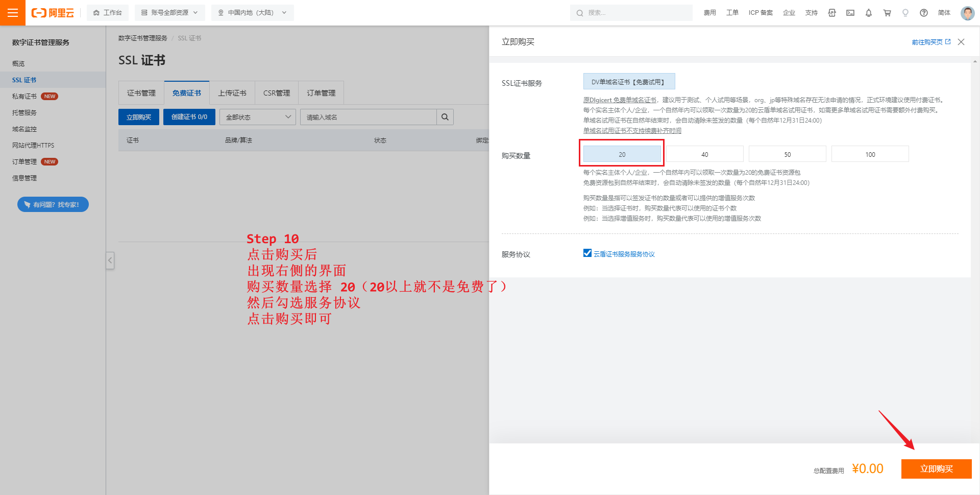
Task: Click orange 立即购买 purchase button
Action: pyautogui.click(x=937, y=469)
